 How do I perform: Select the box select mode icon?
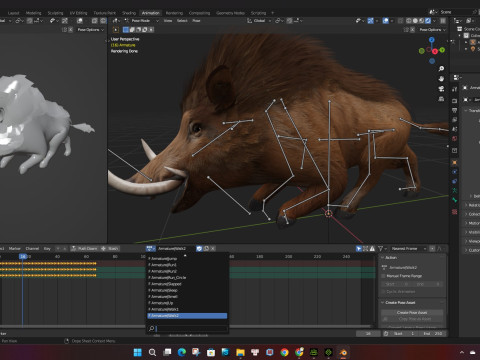126,30
